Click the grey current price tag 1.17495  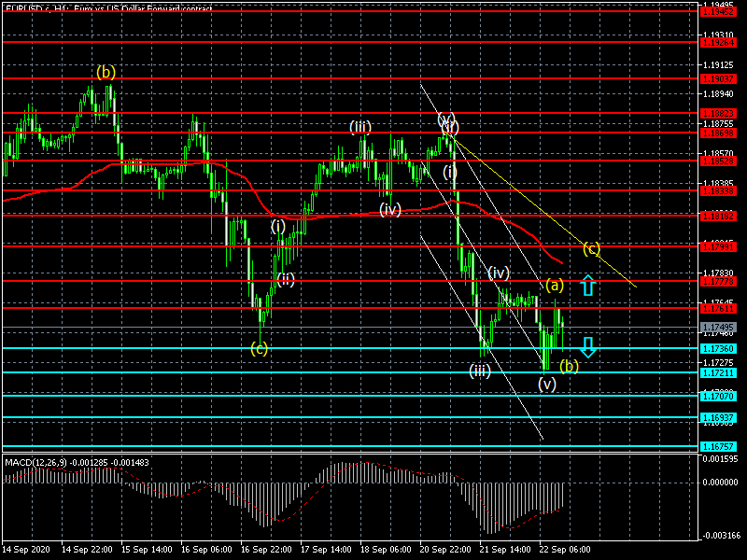point(718,328)
